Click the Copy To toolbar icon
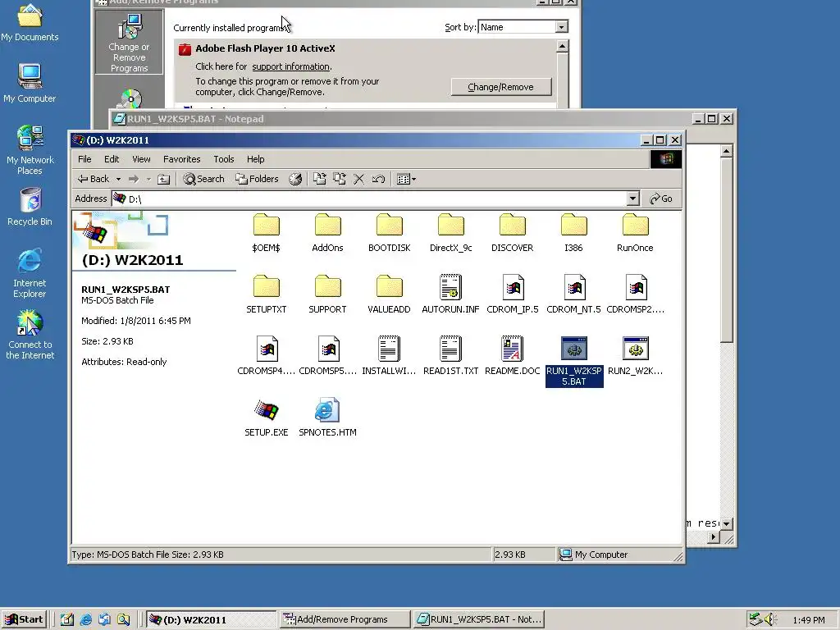This screenshot has width=840, height=630. pos(339,180)
